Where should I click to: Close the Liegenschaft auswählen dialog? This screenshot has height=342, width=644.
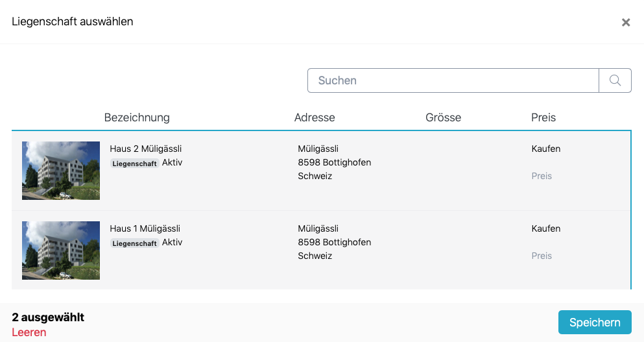(626, 23)
